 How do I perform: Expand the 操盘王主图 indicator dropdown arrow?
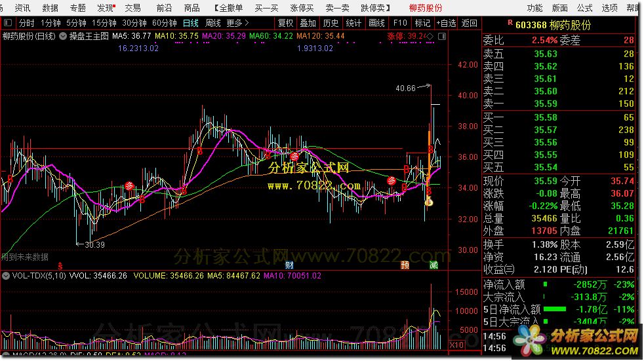(x=64, y=35)
